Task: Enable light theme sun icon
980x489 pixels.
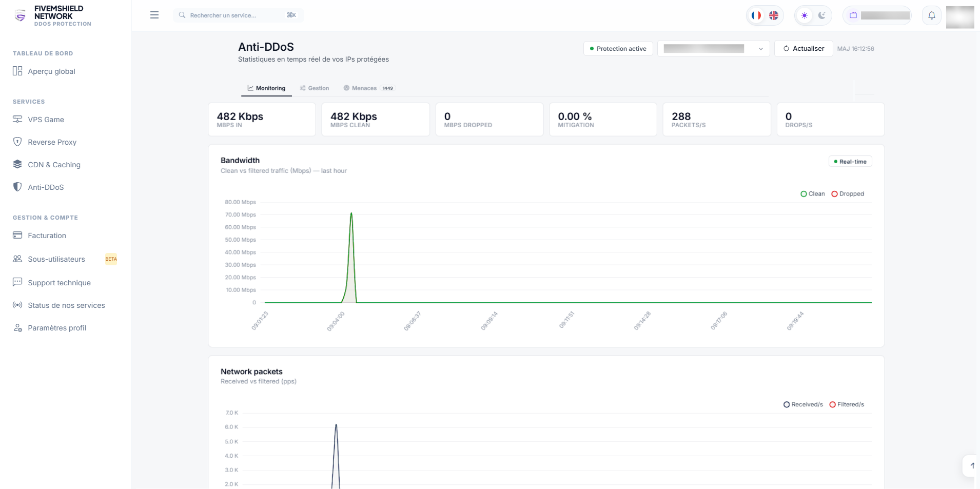Action: pyautogui.click(x=805, y=15)
